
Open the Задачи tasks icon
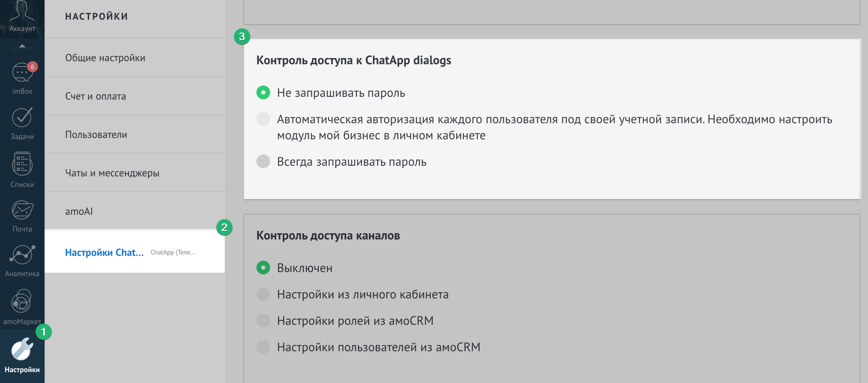[x=22, y=118]
